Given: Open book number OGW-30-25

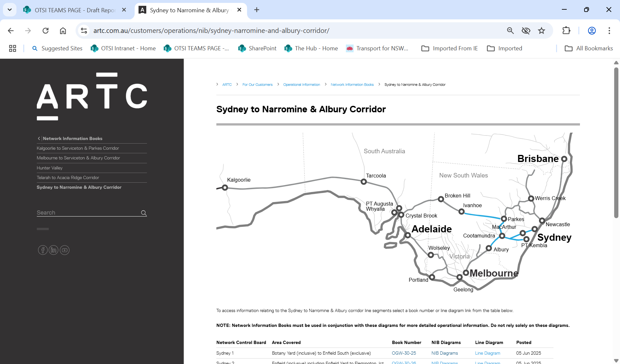Looking at the screenshot, I should tap(404, 353).
